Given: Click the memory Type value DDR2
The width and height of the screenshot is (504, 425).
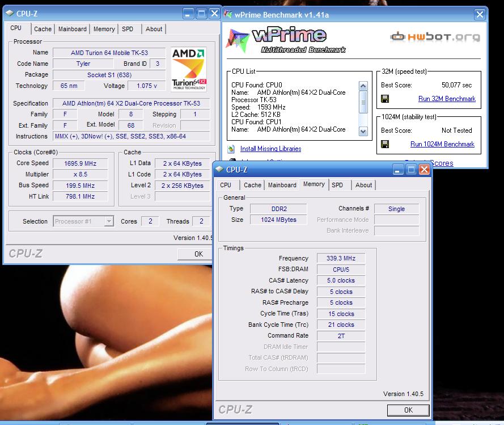Looking at the screenshot, I should tap(279, 209).
